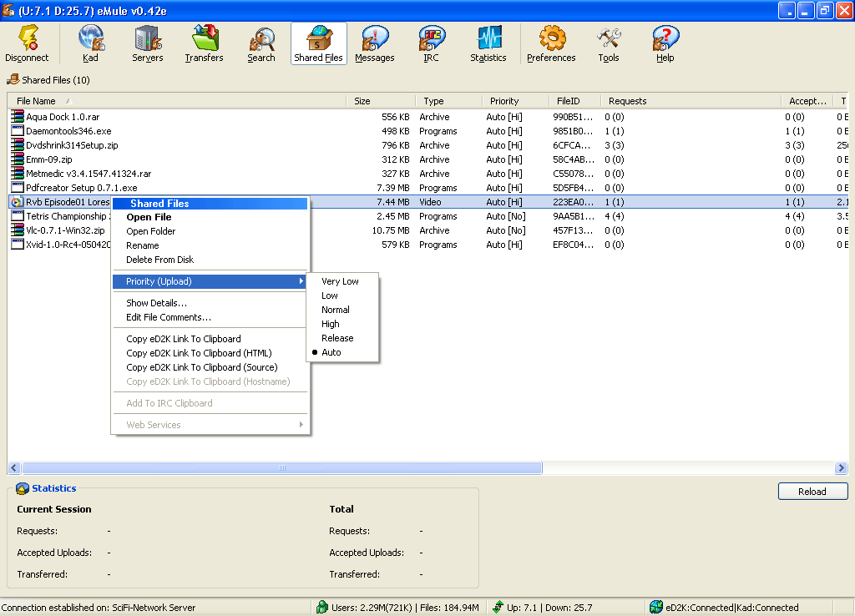Screen dimensions: 855x616
Task: Click the horizontal scrollbar thumb
Action: 282,467
